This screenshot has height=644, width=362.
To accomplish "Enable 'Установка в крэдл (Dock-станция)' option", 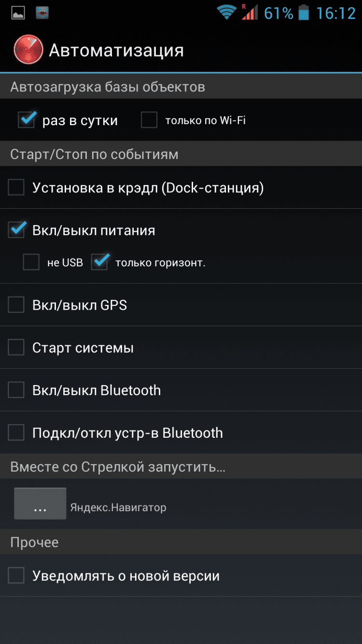I will [16, 187].
